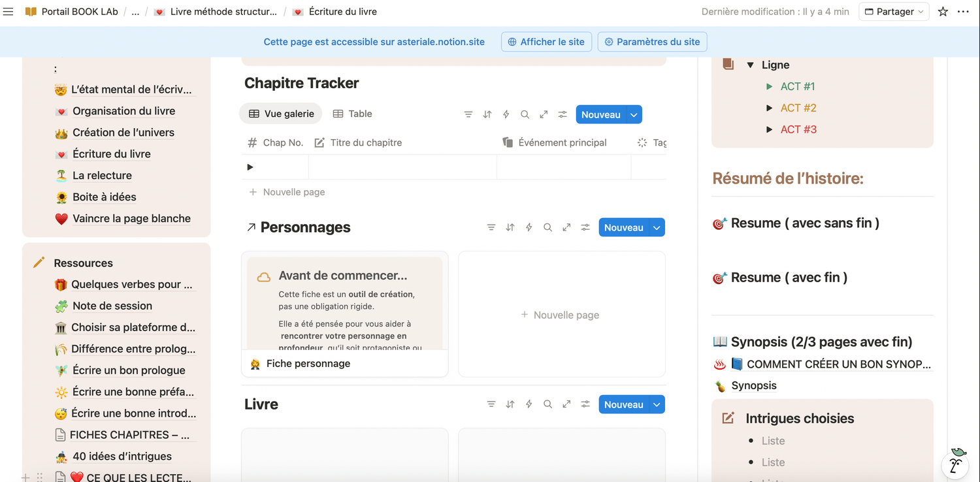Show hidden breadcrumb pages via the ellipsis

click(x=136, y=12)
